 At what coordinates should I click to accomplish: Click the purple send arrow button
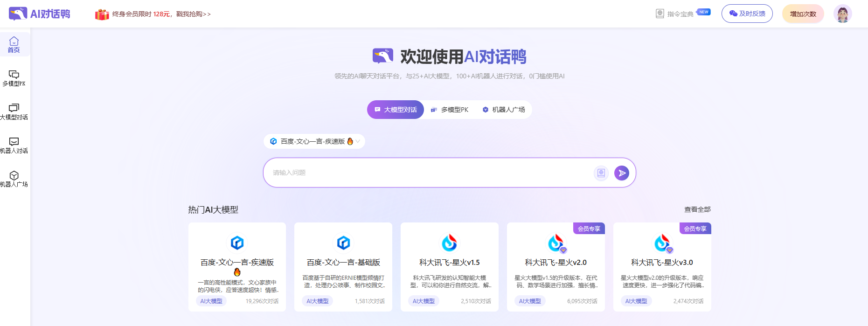point(622,173)
